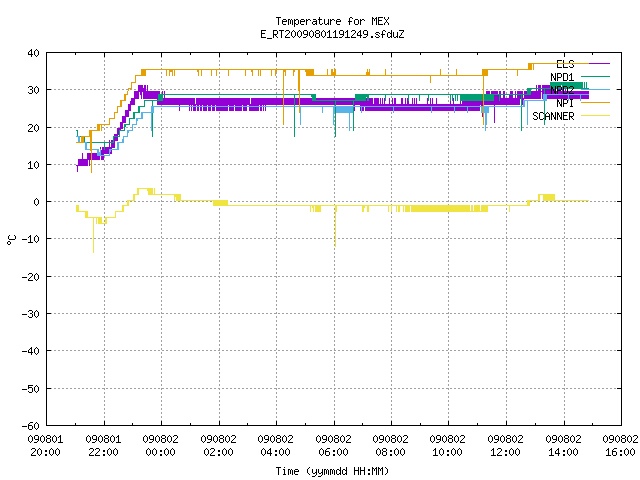Click the ELS legend label
Viewport: 640px width, 480px height.
(x=565, y=64)
